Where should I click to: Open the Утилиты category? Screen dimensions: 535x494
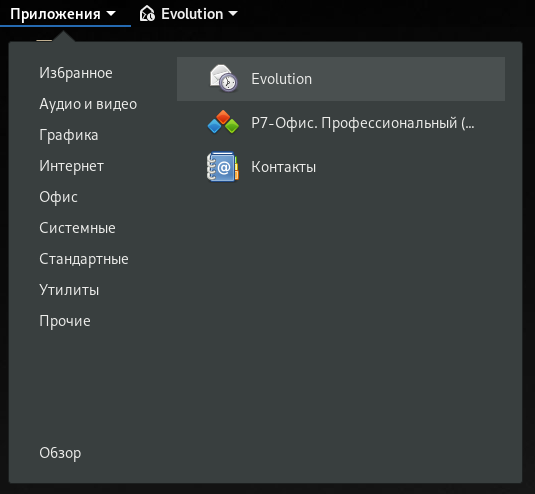(x=69, y=290)
